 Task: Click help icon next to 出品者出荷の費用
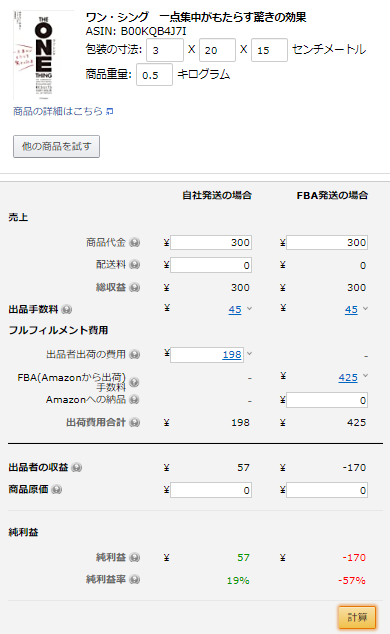click(x=135, y=355)
